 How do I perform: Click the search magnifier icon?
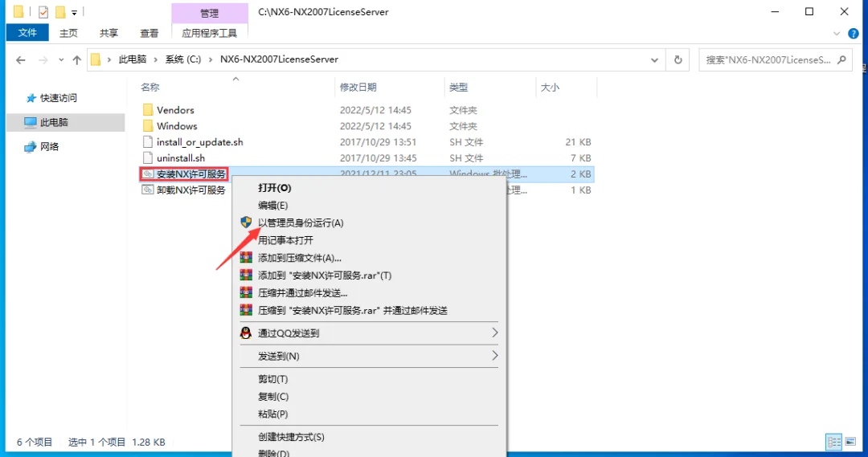click(x=842, y=59)
